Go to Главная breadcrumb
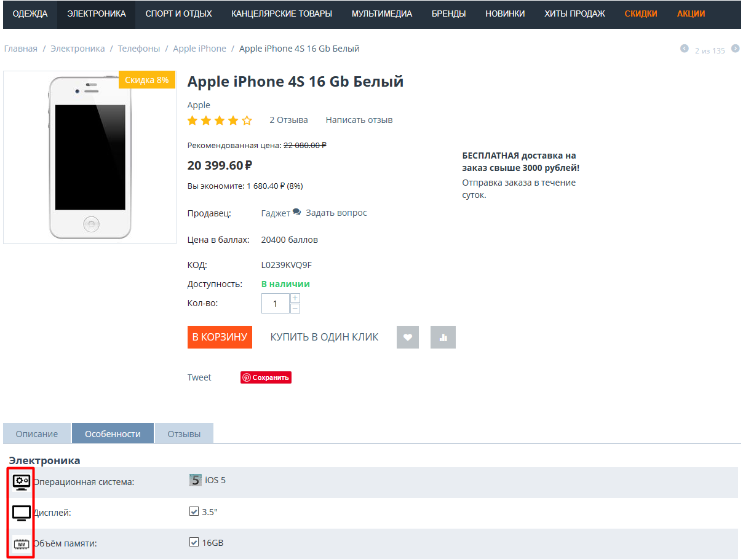Viewport: 743px width, 560px height. pyautogui.click(x=21, y=49)
